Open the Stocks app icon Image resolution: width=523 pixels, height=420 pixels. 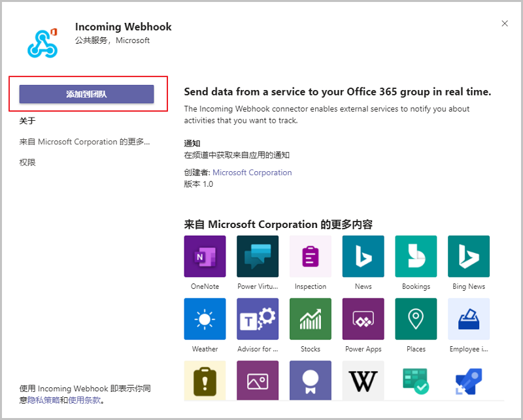[311, 319]
